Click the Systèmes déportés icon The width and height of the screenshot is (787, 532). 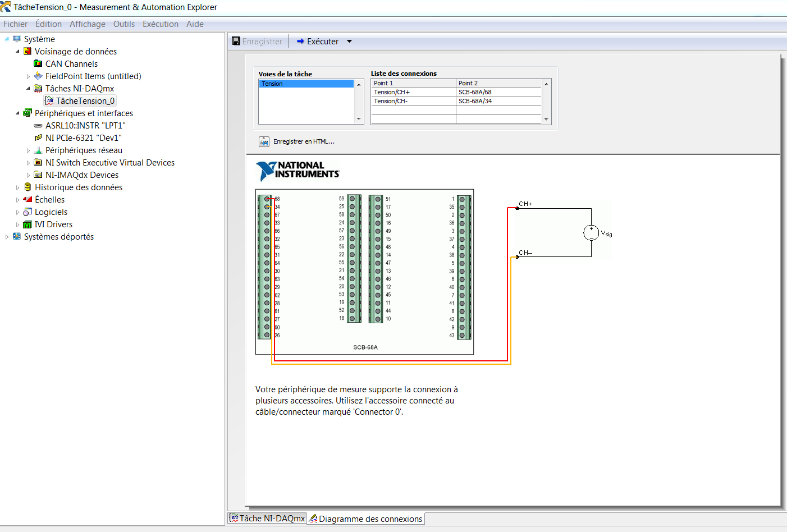point(17,237)
